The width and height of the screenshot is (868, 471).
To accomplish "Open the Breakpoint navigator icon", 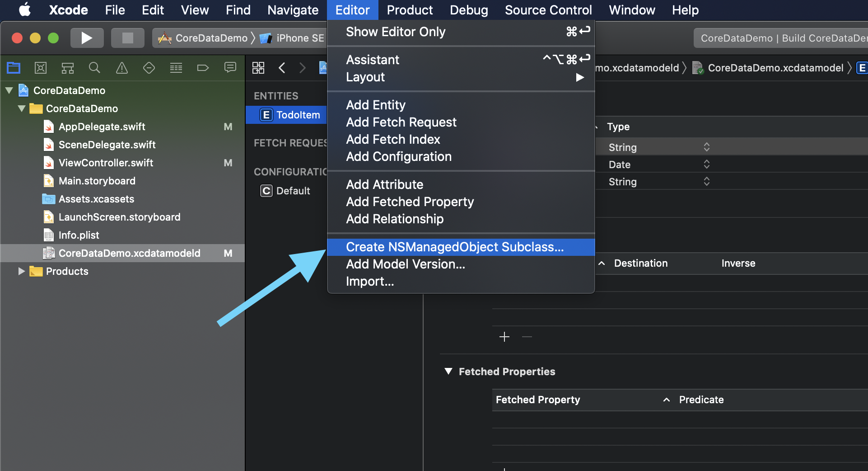I will [x=203, y=68].
